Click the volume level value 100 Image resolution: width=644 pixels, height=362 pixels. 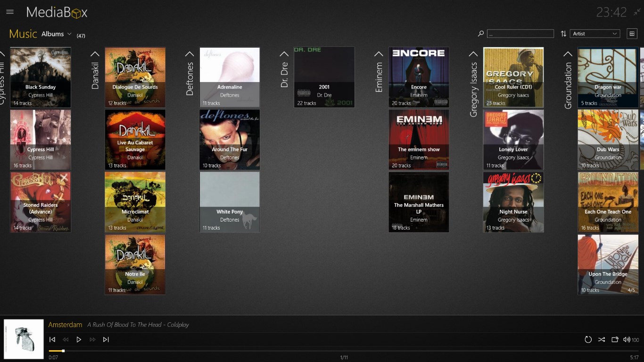point(635,340)
